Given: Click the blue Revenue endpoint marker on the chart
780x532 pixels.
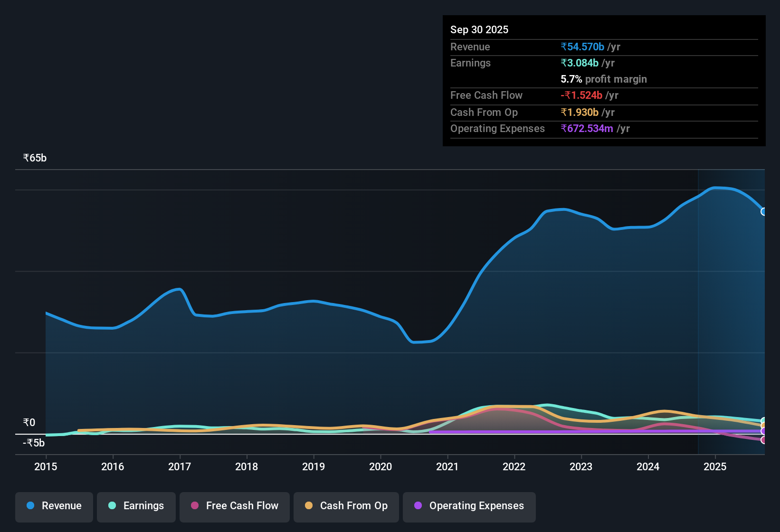Looking at the screenshot, I should 764,212.
